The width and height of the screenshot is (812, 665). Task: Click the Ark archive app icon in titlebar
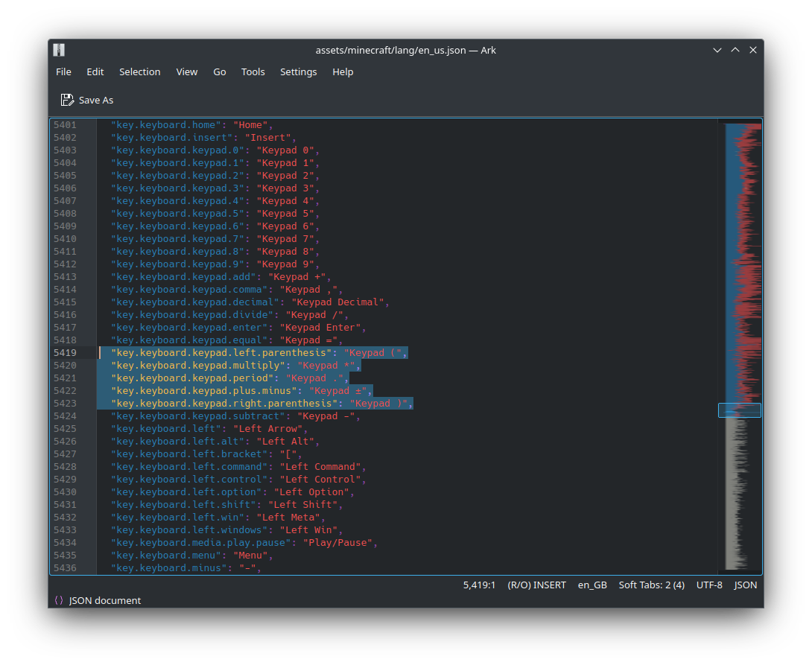pos(59,50)
